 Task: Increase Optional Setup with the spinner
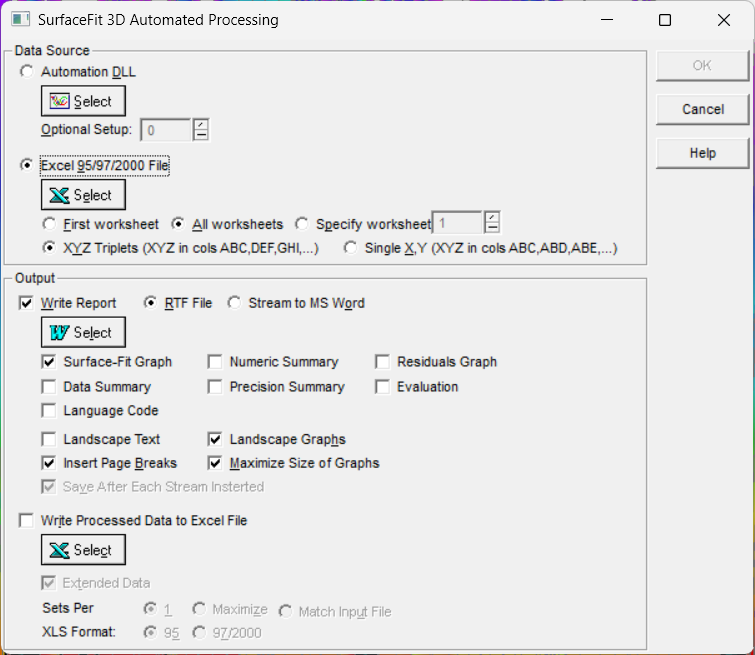201,124
